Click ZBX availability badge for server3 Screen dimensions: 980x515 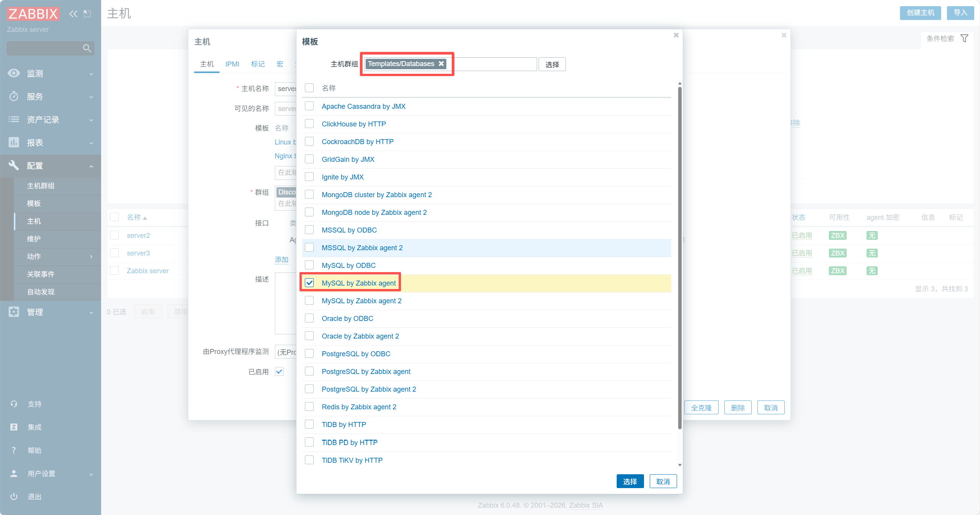(x=838, y=253)
